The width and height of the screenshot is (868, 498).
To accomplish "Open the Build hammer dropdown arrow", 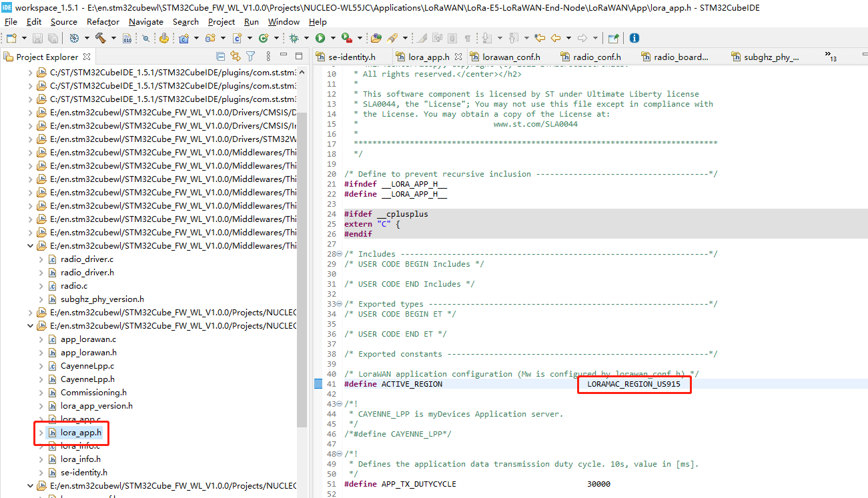I will (113, 38).
